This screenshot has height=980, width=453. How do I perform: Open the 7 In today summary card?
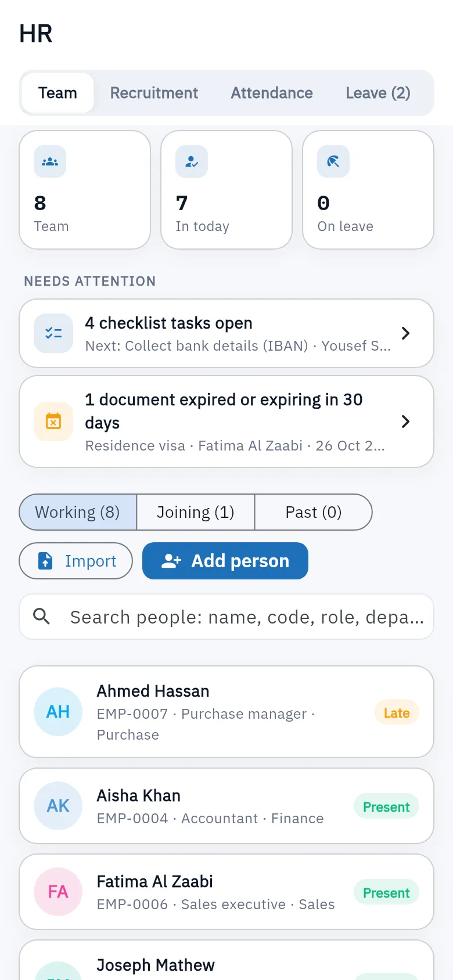pyautogui.click(x=227, y=190)
